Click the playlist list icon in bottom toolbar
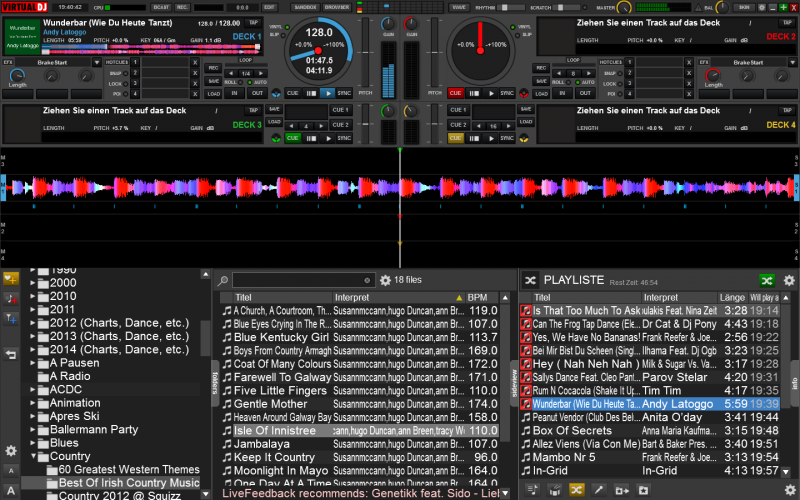This screenshot has height=500, width=800. 532,490
